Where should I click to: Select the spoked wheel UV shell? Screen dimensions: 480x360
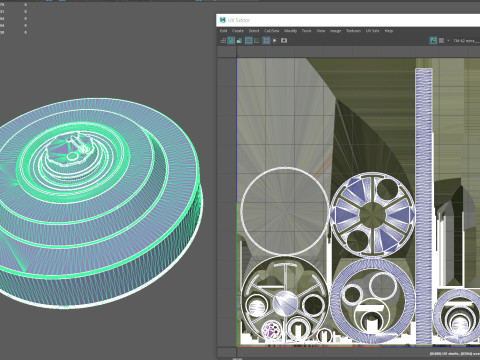pos(373,215)
